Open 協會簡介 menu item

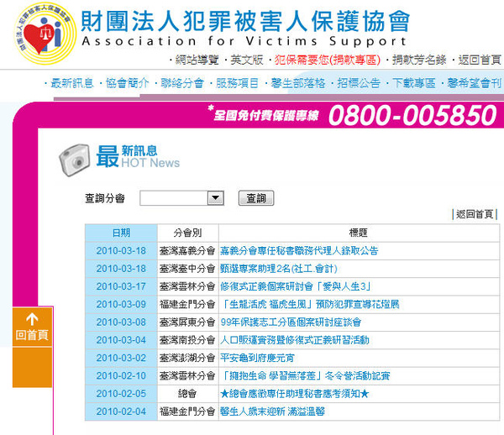pyautogui.click(x=128, y=83)
